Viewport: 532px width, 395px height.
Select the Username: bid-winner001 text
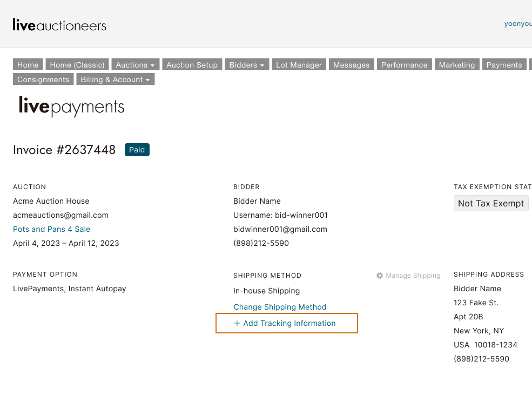281,215
